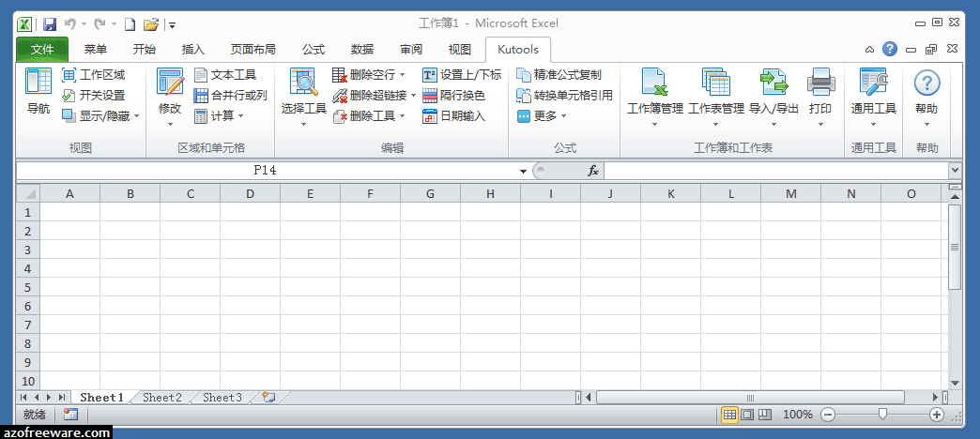Customize the quick access toolbar dropdown
This screenshot has width=980, height=439.
(x=172, y=25)
